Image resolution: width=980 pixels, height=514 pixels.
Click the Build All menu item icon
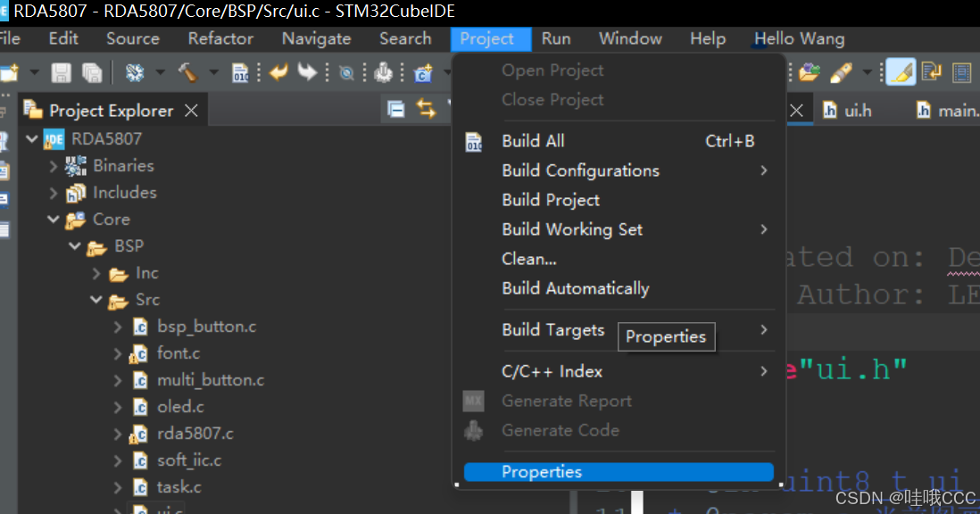pos(474,142)
